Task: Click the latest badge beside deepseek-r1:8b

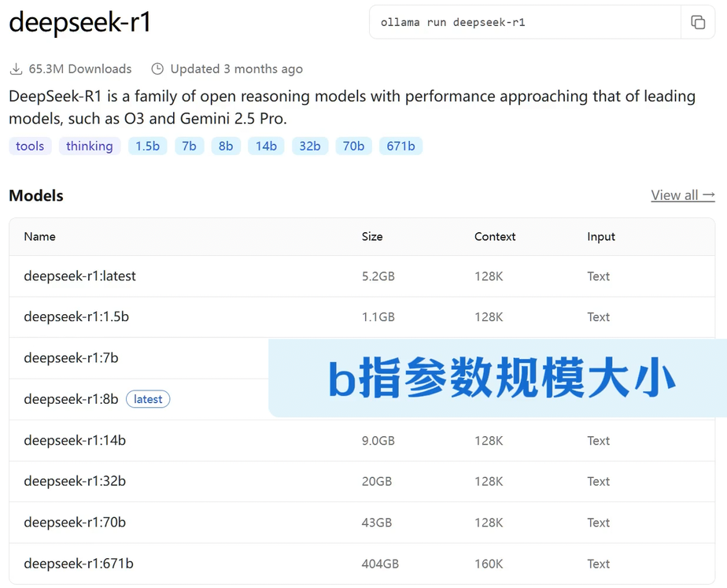Action: click(x=148, y=399)
